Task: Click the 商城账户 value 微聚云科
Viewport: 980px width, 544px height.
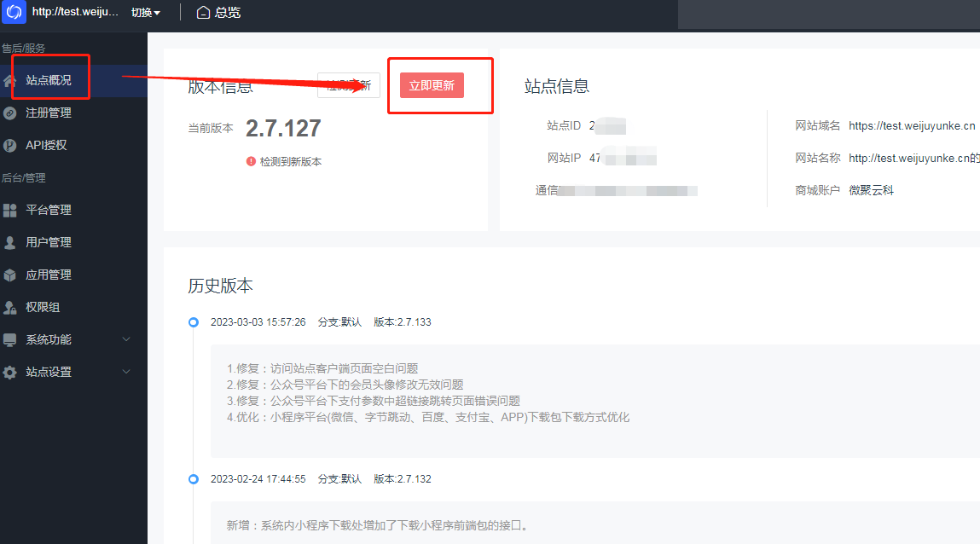Action: [x=871, y=191]
